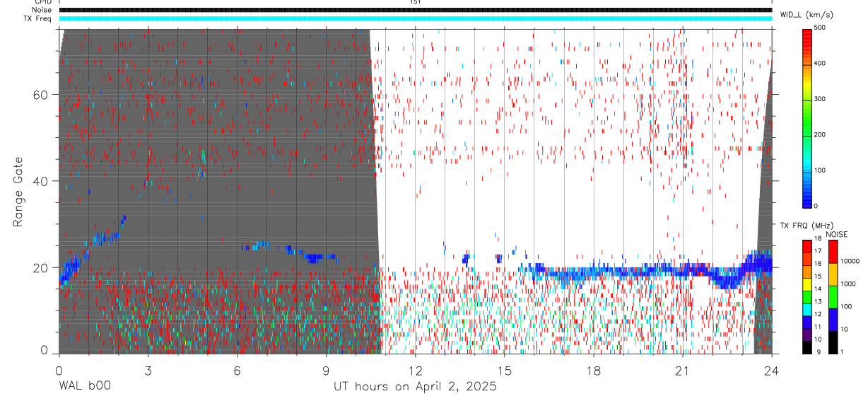The image size is (868, 401).
Task: Click the NOISE legend title
Action: coord(837,234)
